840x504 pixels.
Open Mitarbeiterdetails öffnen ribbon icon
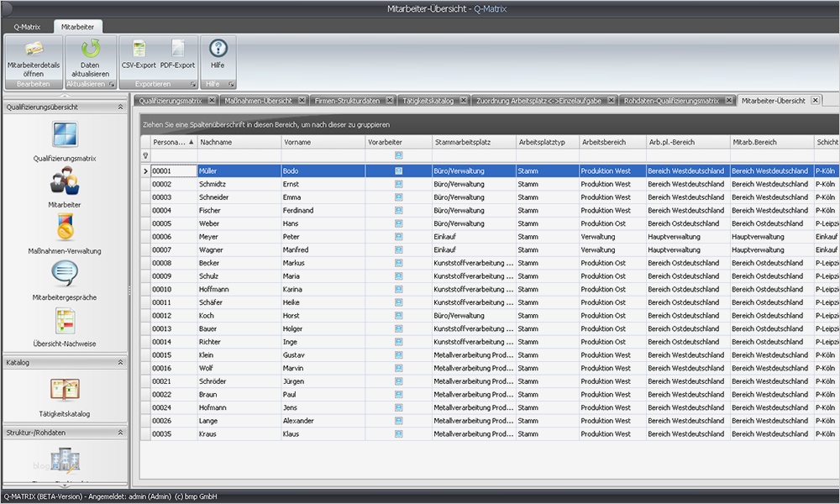coord(34,50)
